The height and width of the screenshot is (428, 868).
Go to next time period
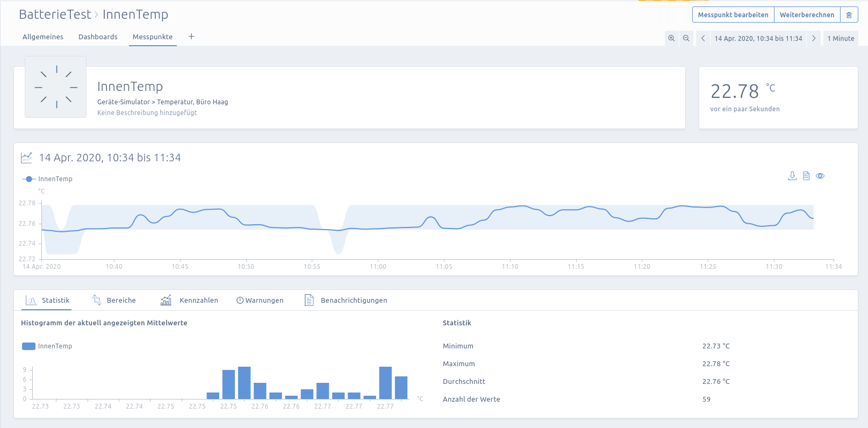point(814,38)
